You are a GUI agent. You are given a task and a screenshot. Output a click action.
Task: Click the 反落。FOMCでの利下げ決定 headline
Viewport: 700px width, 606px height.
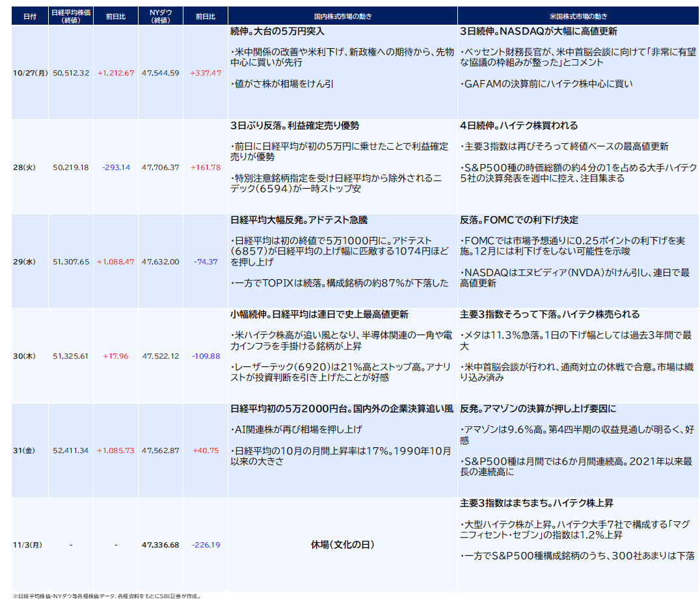[x=519, y=220]
